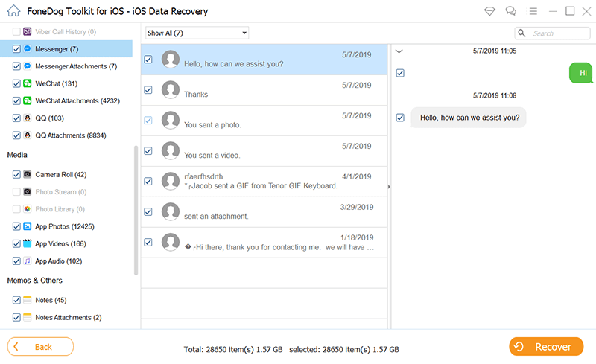The height and width of the screenshot is (364, 596).
Task: Click the App Audio music note icon
Action: 28,261
